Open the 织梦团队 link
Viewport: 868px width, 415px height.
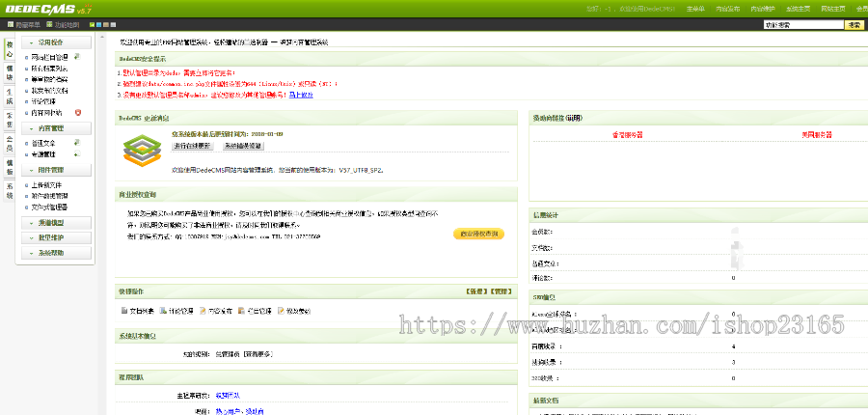point(228,395)
